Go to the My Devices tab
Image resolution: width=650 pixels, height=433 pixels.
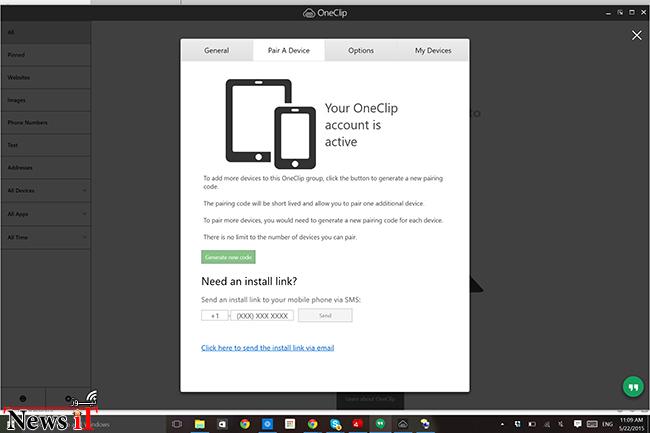coord(433,51)
